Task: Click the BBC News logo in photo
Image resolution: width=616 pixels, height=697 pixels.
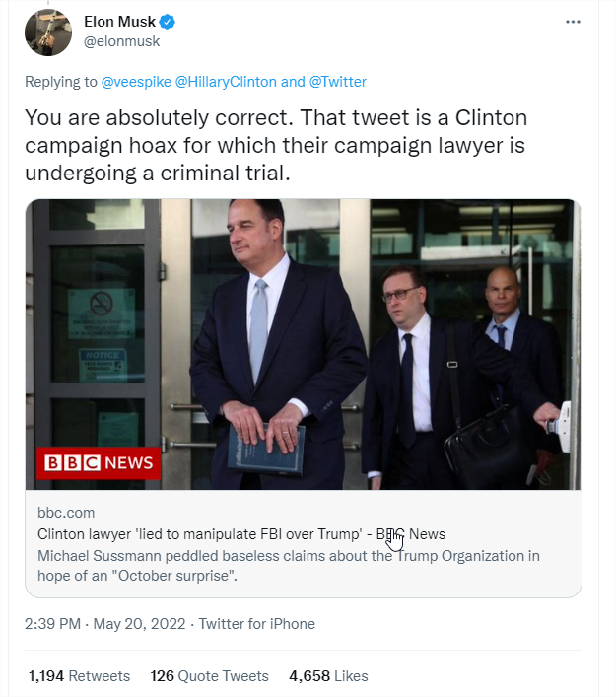Action: (98, 462)
